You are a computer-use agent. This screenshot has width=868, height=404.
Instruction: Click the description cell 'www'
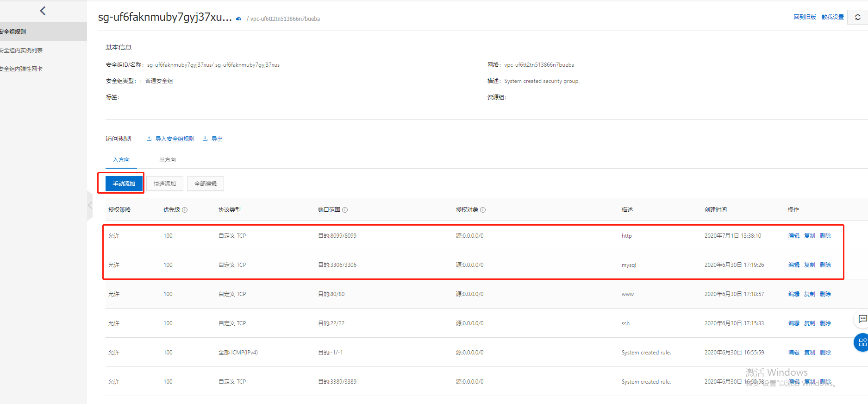tap(628, 294)
